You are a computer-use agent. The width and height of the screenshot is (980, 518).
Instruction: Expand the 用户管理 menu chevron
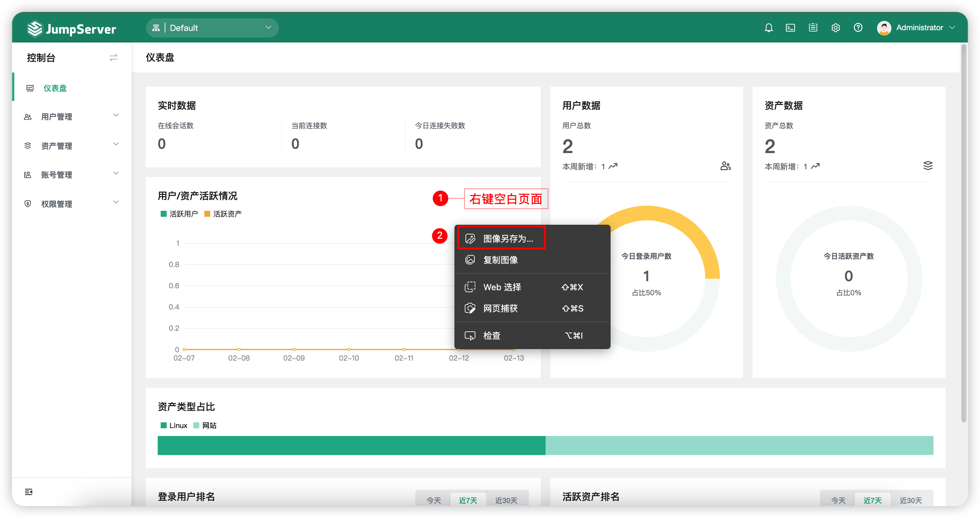116,115
